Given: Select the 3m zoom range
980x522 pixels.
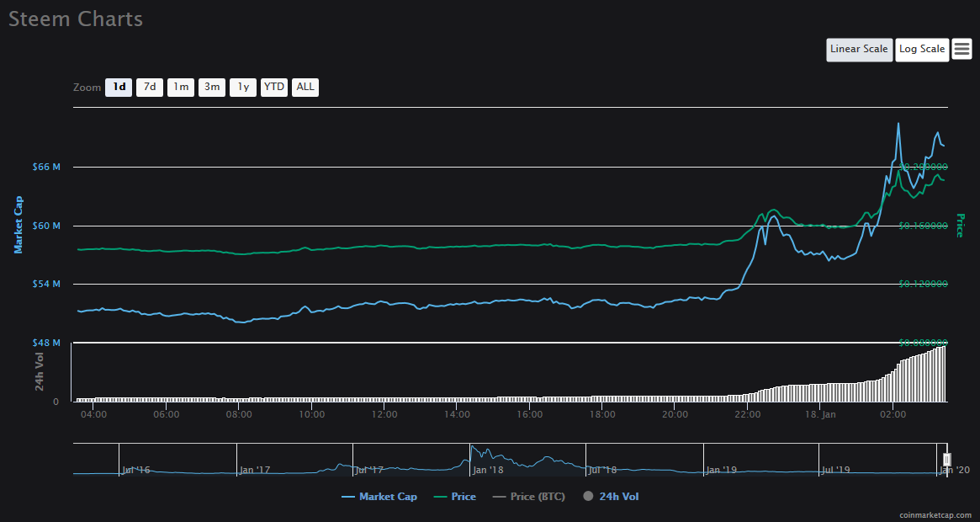Looking at the screenshot, I should pos(212,87).
